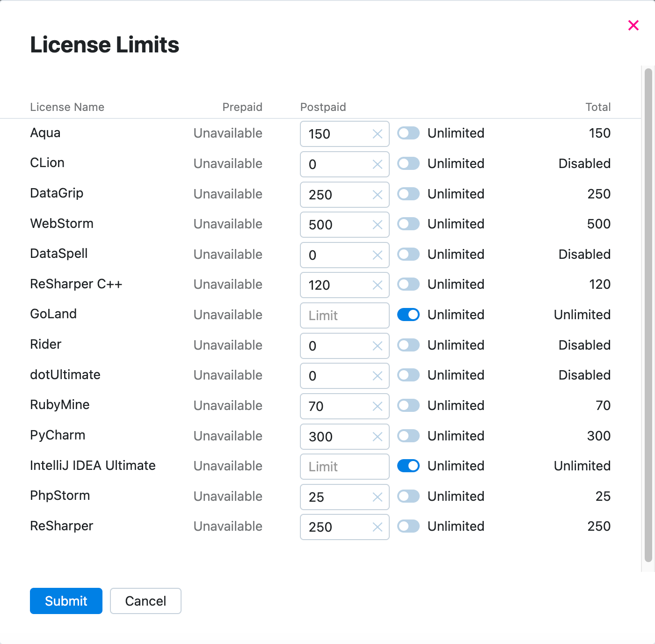
Task: Enable the Unlimited toggle for DataSpell
Action: point(408,255)
